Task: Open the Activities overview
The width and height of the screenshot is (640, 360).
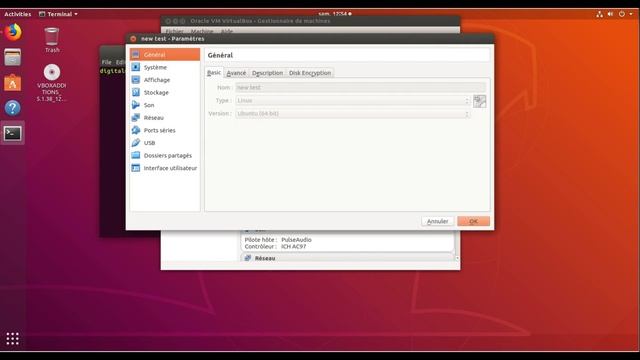Action: point(18,14)
